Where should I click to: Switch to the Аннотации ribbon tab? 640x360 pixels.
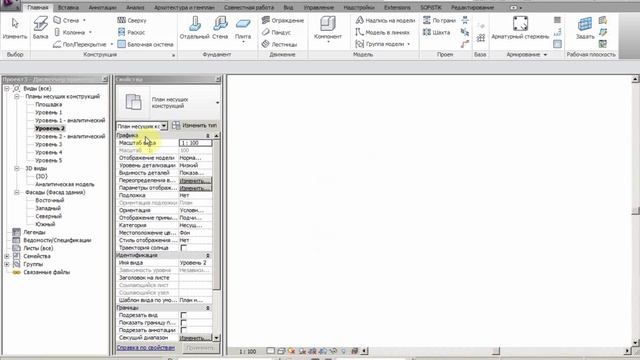point(102,7)
